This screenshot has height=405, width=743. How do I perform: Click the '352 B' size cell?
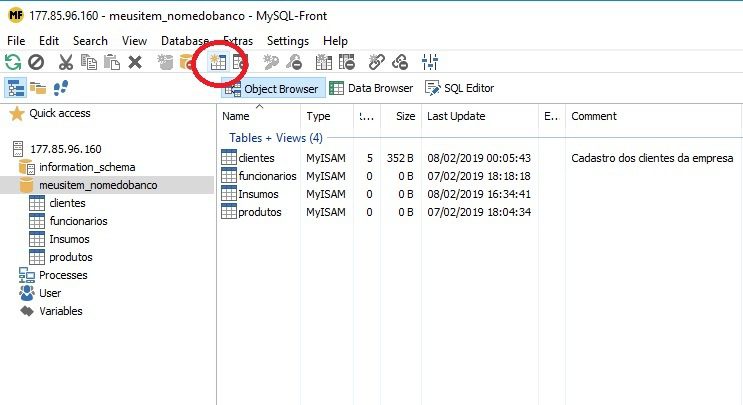click(x=400, y=158)
